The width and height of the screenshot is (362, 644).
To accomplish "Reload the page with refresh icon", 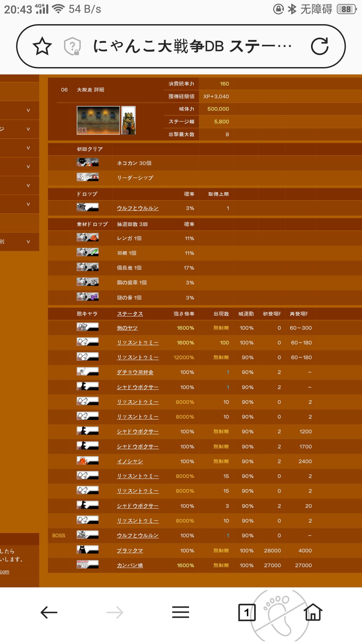I will pos(320,46).
